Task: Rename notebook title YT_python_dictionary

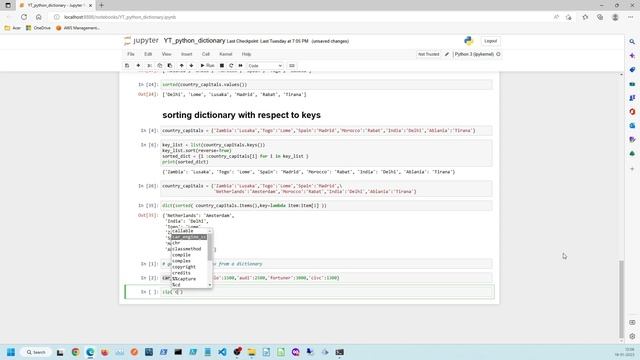Action: 194,40
